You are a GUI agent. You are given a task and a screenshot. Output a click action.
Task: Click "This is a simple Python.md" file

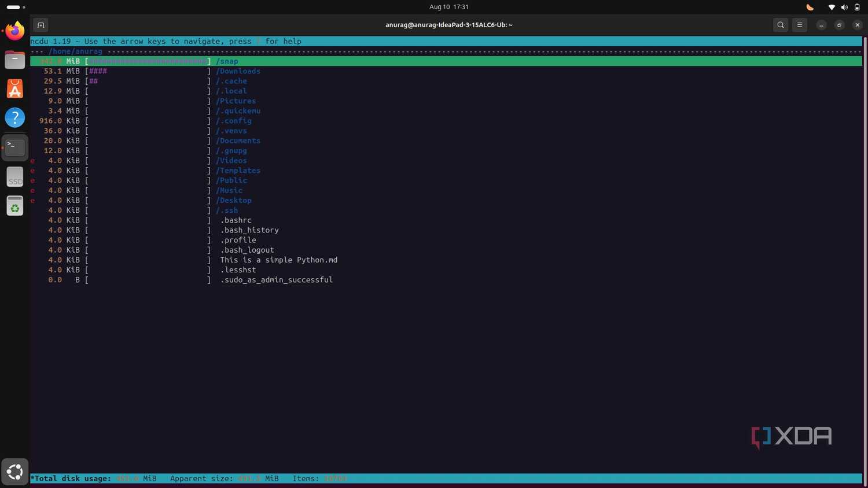click(279, 260)
